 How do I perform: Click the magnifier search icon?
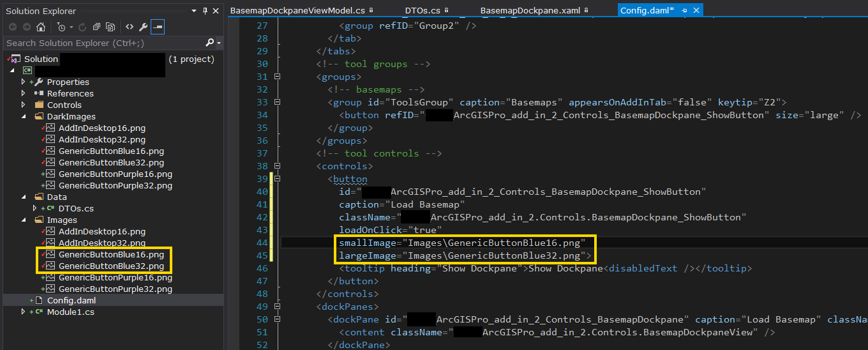pyautogui.click(x=210, y=43)
